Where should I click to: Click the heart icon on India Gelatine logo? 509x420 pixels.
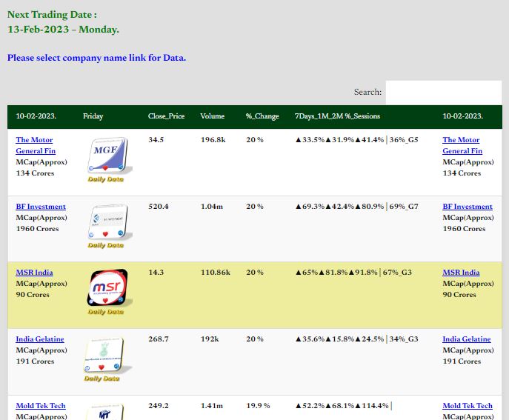click(x=102, y=367)
